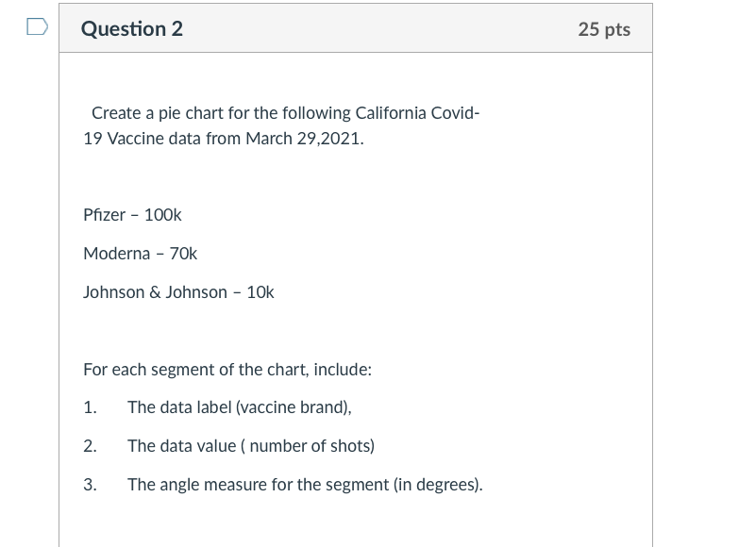Click the '100k' value next to Pfizer
Screen dimensions: 756x547
tap(163, 215)
